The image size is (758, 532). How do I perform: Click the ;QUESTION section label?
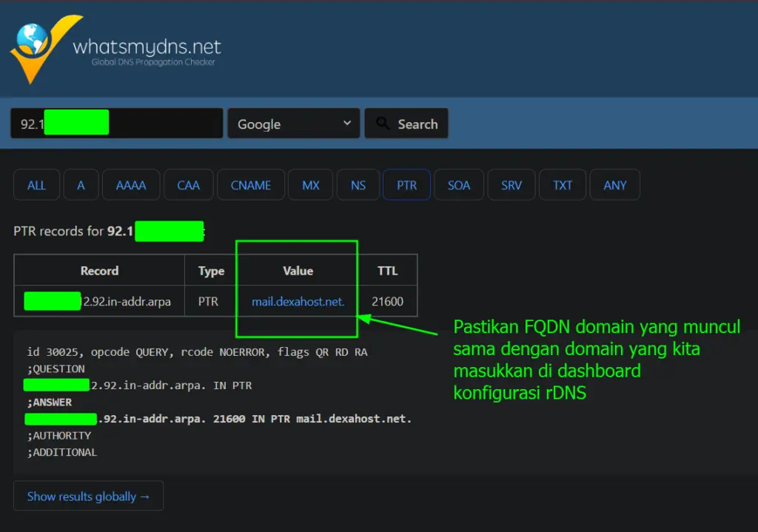click(56, 368)
